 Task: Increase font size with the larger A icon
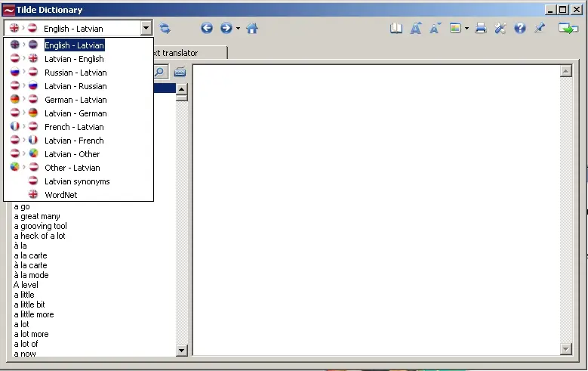[415, 28]
